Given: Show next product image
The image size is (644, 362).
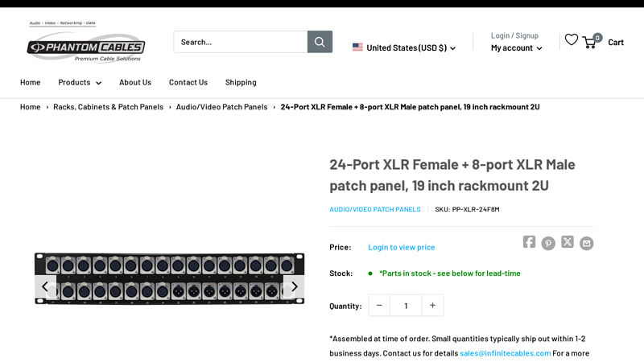Looking at the screenshot, I should (294, 286).
